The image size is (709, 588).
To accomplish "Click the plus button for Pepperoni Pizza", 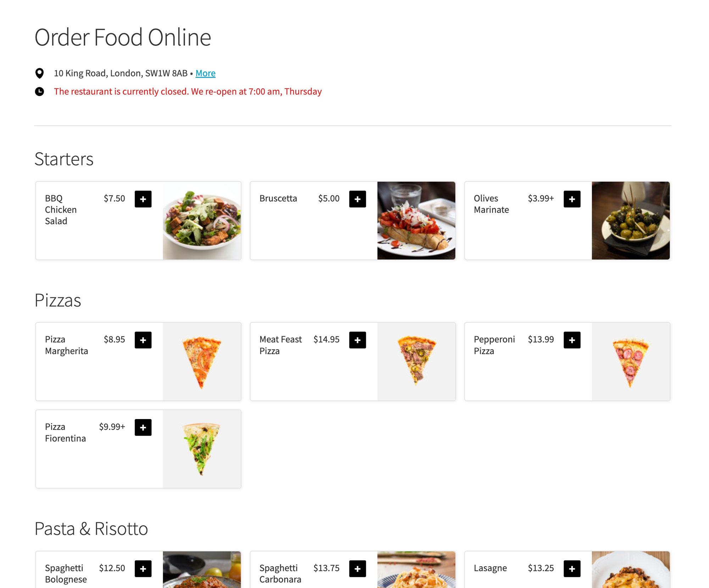I will [572, 340].
